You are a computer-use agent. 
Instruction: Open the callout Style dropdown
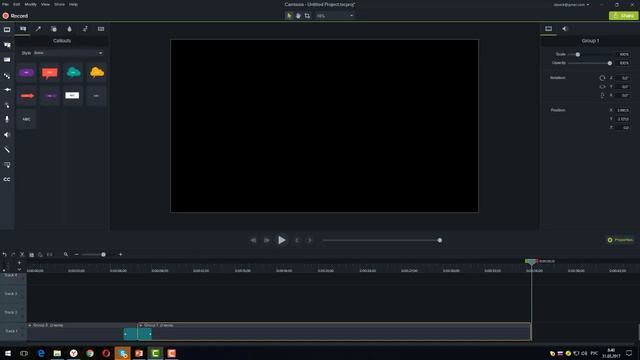point(68,53)
